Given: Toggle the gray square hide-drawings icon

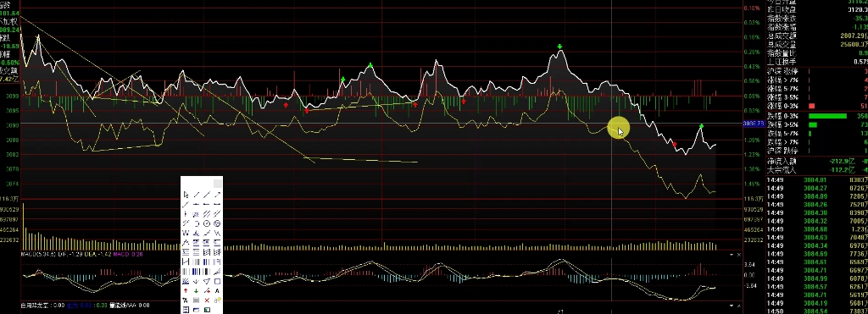Looking at the screenshot, I should click(x=196, y=300).
